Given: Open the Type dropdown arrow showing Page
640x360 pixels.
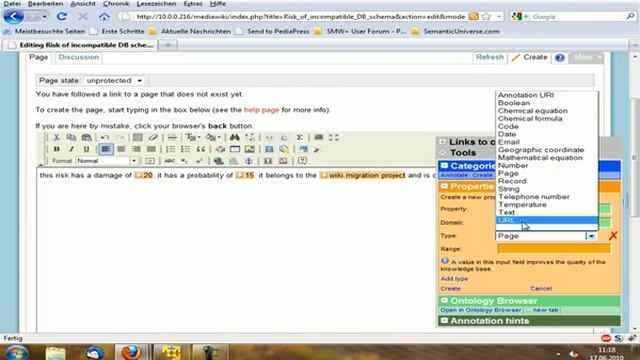Looking at the screenshot, I should coord(591,236).
